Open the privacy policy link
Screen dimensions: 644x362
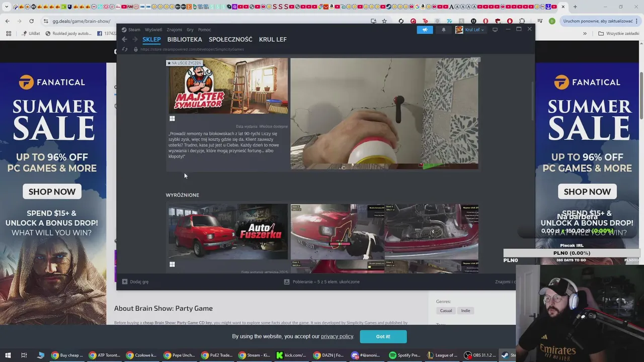pos(337,336)
